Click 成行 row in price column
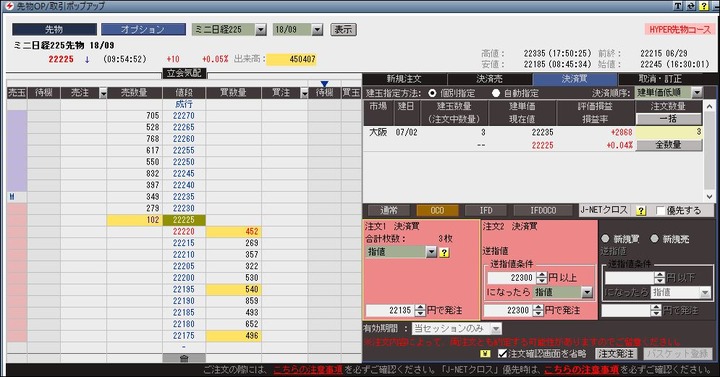 click(x=184, y=105)
